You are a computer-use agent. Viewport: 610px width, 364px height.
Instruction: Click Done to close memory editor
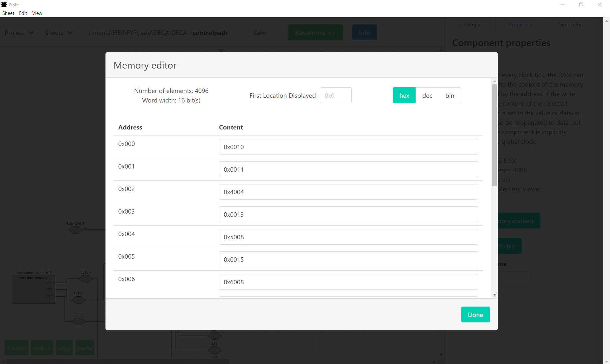pyautogui.click(x=475, y=315)
